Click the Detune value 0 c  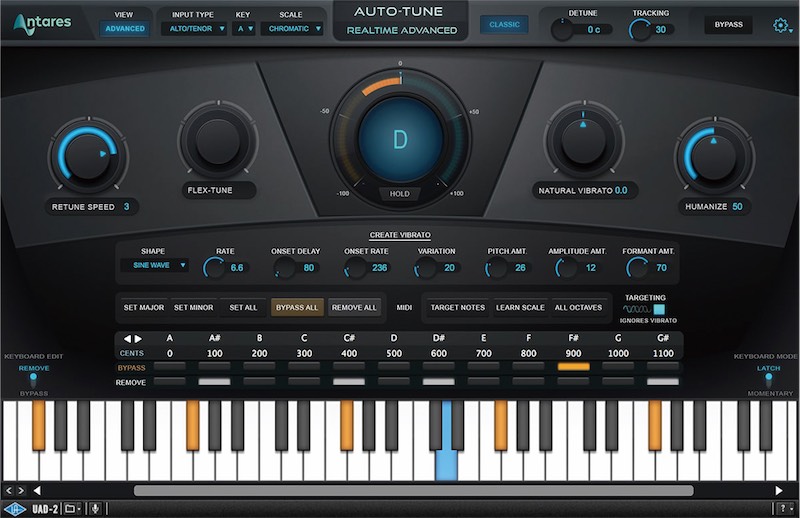click(593, 30)
